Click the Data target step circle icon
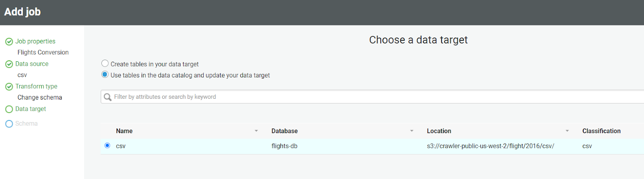 pyautogui.click(x=9, y=109)
